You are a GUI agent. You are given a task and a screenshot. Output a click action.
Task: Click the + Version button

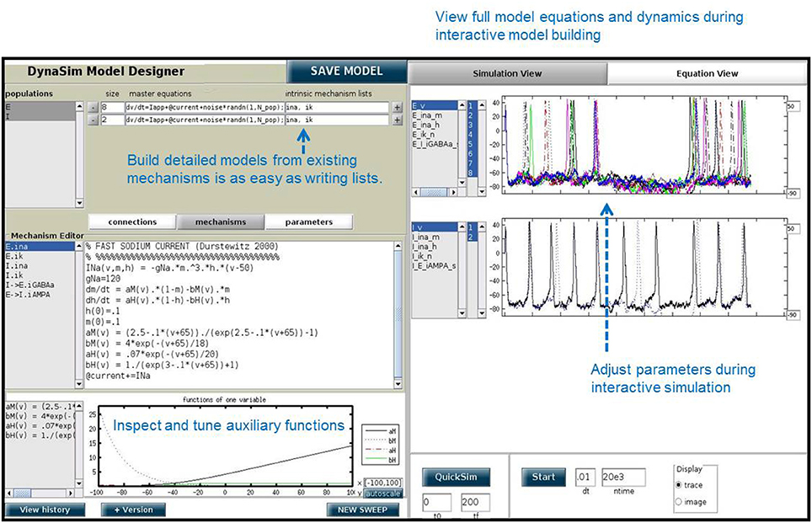point(133,510)
